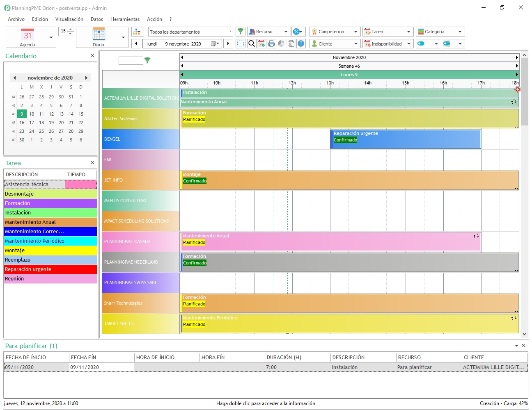Open the Herramientas menu
The width and height of the screenshot is (532, 410).
[x=125, y=19]
